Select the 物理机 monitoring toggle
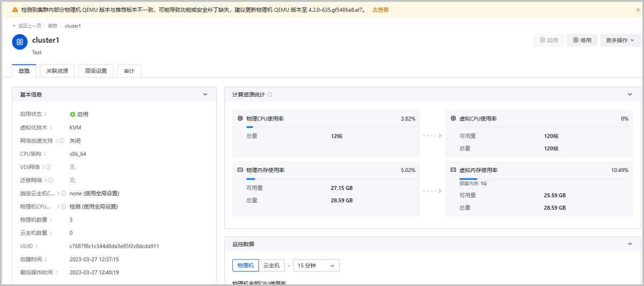This screenshot has width=644, height=286. click(x=245, y=266)
